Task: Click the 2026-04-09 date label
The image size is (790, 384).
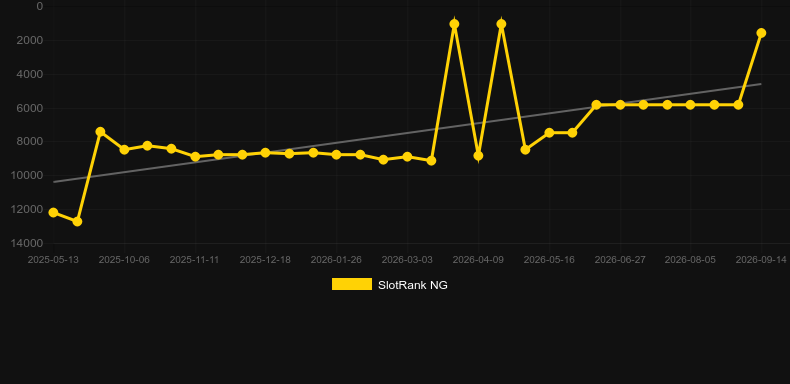Action: coord(478,260)
